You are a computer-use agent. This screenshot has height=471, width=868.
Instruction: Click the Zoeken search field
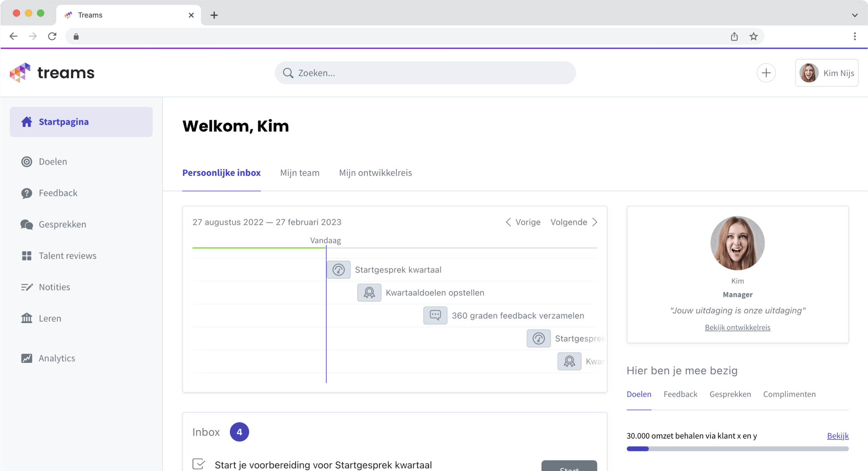tap(425, 73)
